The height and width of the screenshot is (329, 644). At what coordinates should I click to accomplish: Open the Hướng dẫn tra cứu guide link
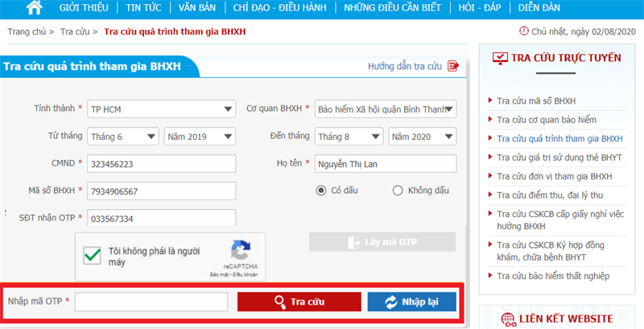pyautogui.click(x=405, y=66)
